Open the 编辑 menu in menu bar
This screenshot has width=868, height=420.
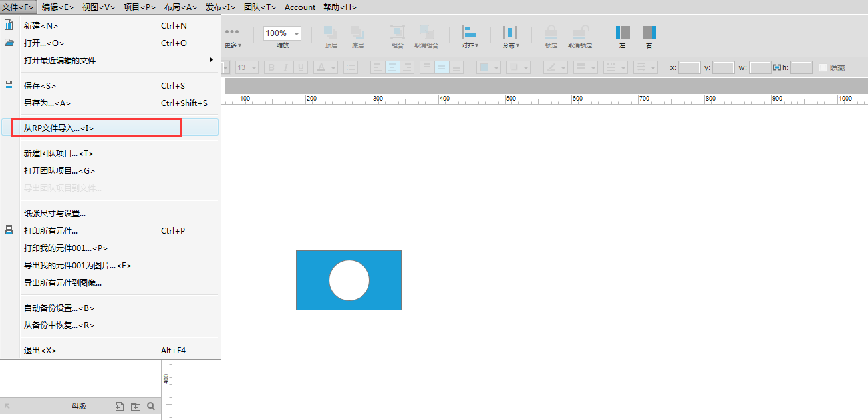pos(57,7)
